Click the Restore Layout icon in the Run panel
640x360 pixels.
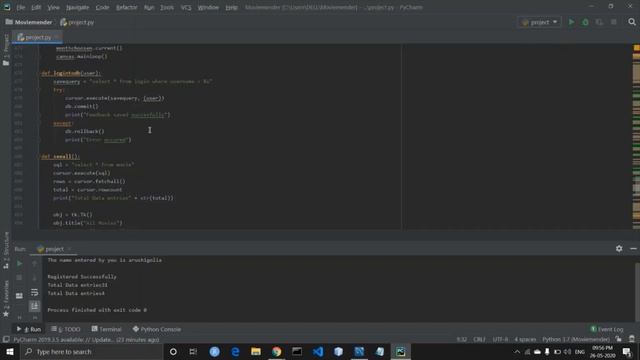click(x=19, y=296)
